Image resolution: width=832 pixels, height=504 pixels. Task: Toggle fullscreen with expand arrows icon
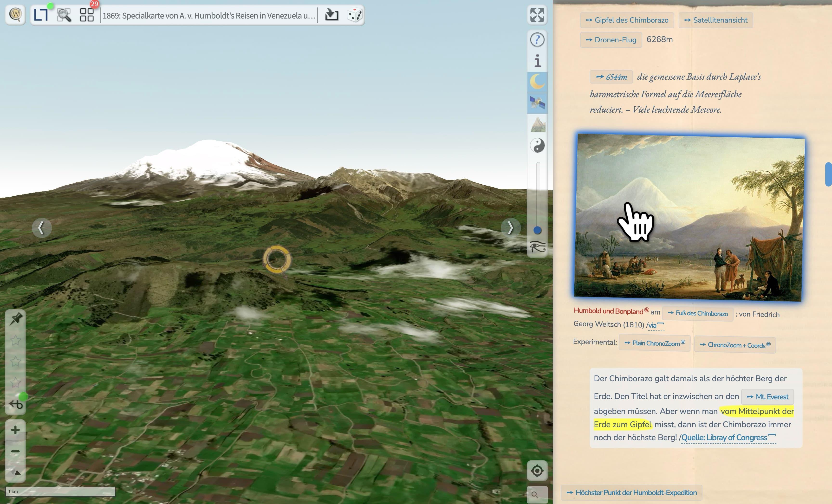click(x=537, y=15)
